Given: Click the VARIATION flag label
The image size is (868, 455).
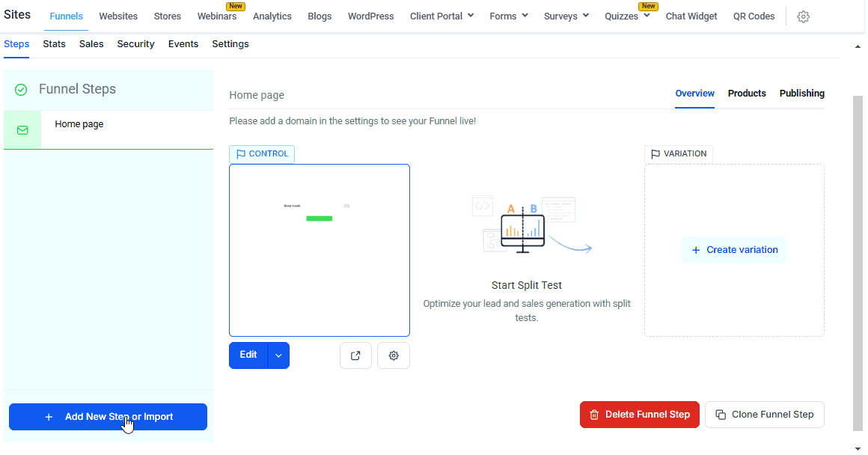Looking at the screenshot, I should pyautogui.click(x=679, y=154).
